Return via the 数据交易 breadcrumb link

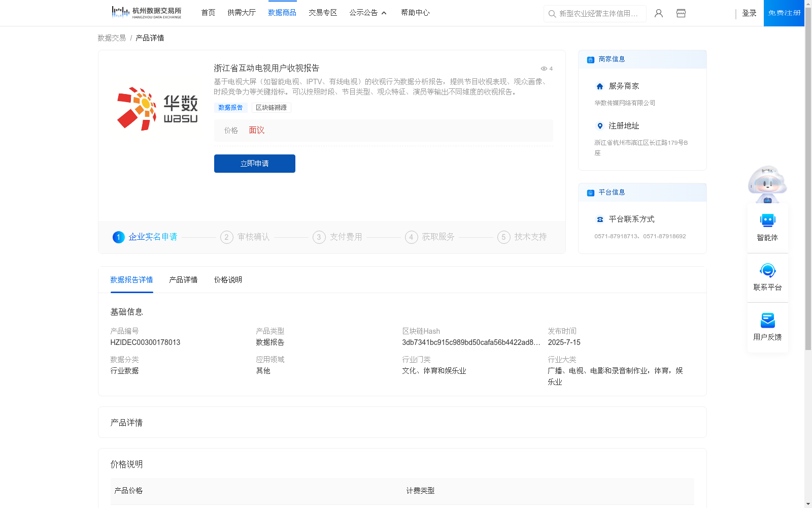pos(111,38)
